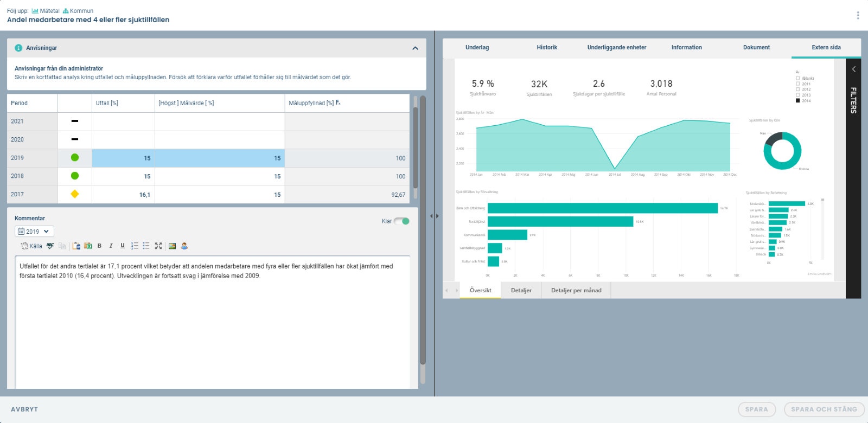Open the Information tab
The height and width of the screenshot is (423, 868).
(x=687, y=48)
